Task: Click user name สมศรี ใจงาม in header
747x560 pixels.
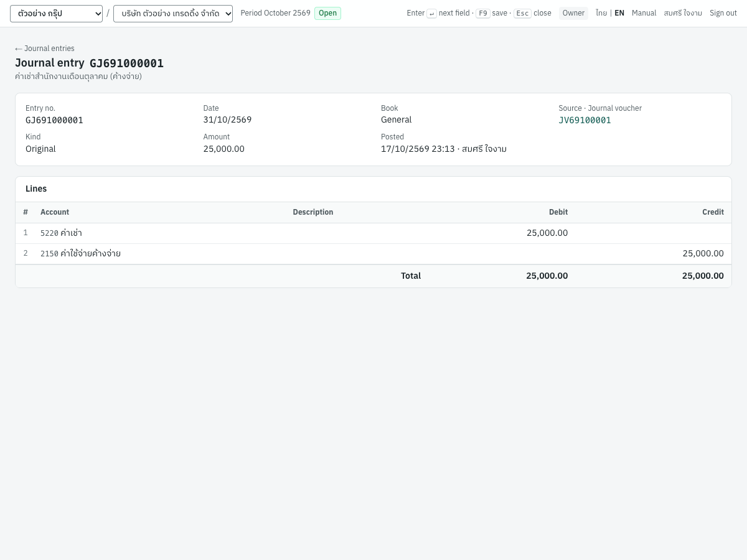Action: click(x=683, y=13)
